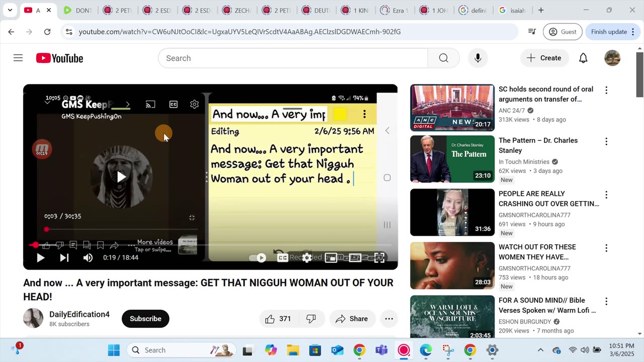Show hidden system tray icons
This screenshot has width=644, height=362.
point(540,350)
